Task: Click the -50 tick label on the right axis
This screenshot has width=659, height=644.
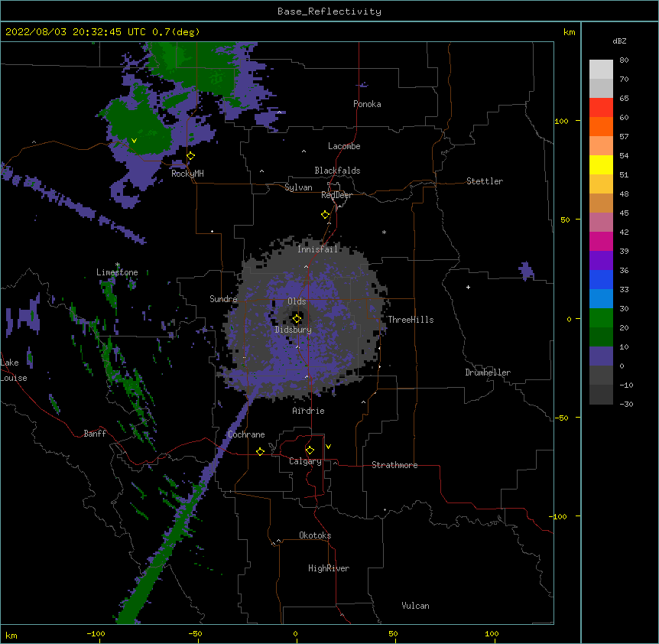Action: 561,418
